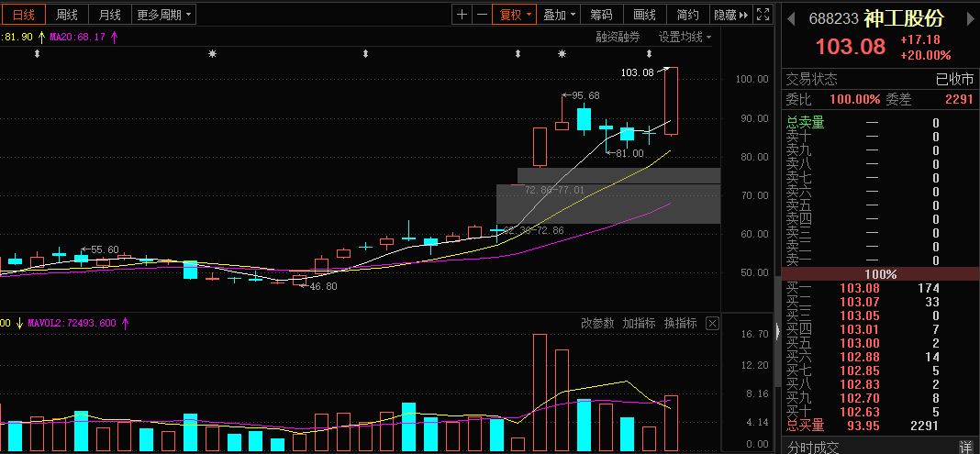Switch to the 周线 weekly chart tab

point(67,15)
